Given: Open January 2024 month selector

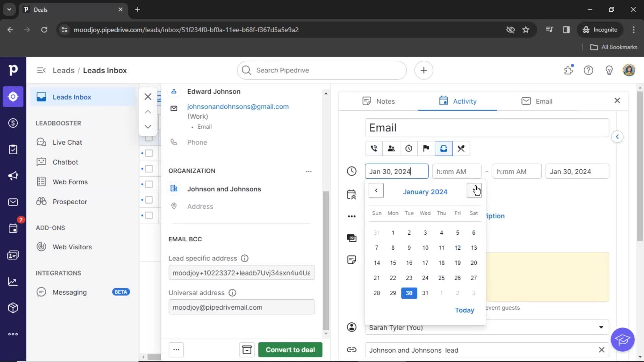Looking at the screenshot, I should (x=425, y=192).
